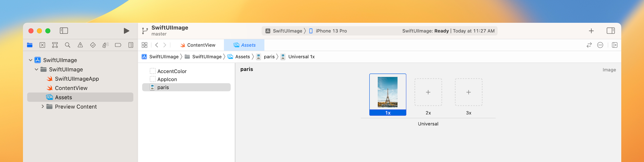
Task: Click the empty 3x image slot
Action: [469, 92]
